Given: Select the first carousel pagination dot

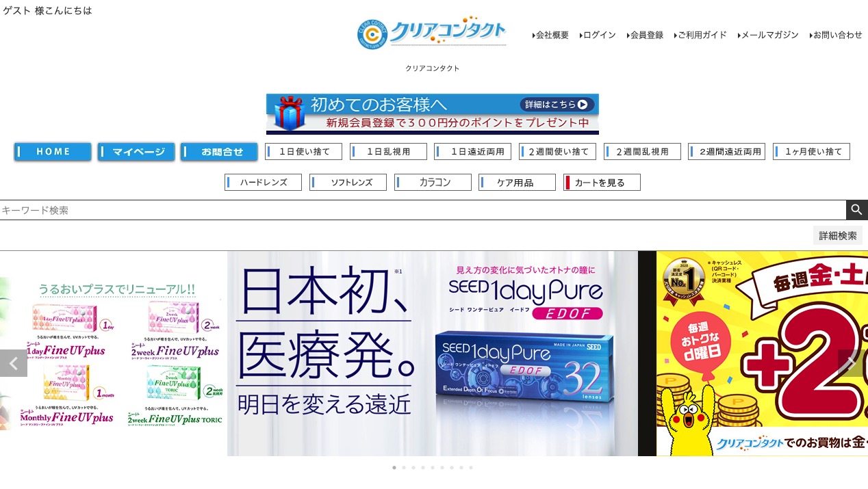Looking at the screenshot, I should pos(394,468).
